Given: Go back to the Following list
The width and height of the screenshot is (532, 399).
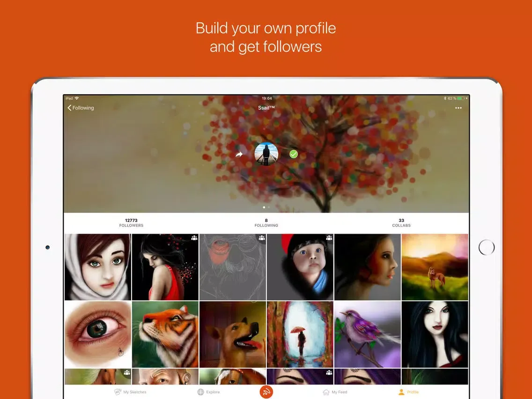Looking at the screenshot, I should tap(81, 108).
